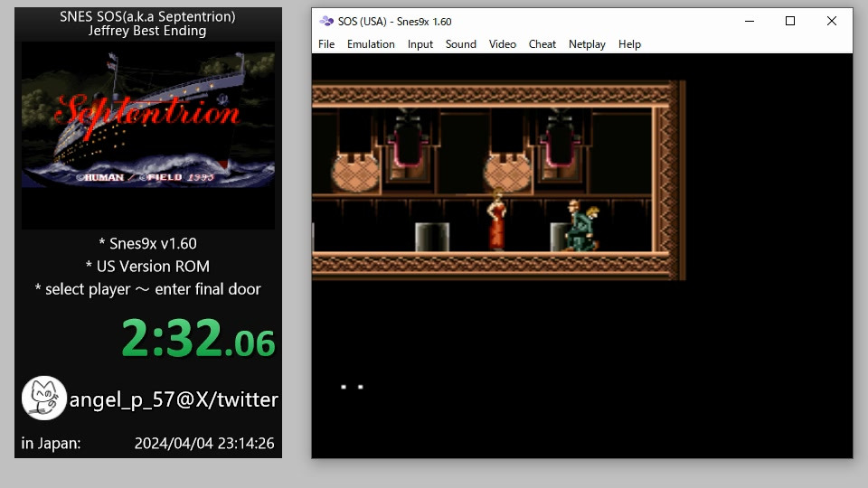Close the Snes9x window
This screenshot has width=868, height=488.
tap(832, 21)
